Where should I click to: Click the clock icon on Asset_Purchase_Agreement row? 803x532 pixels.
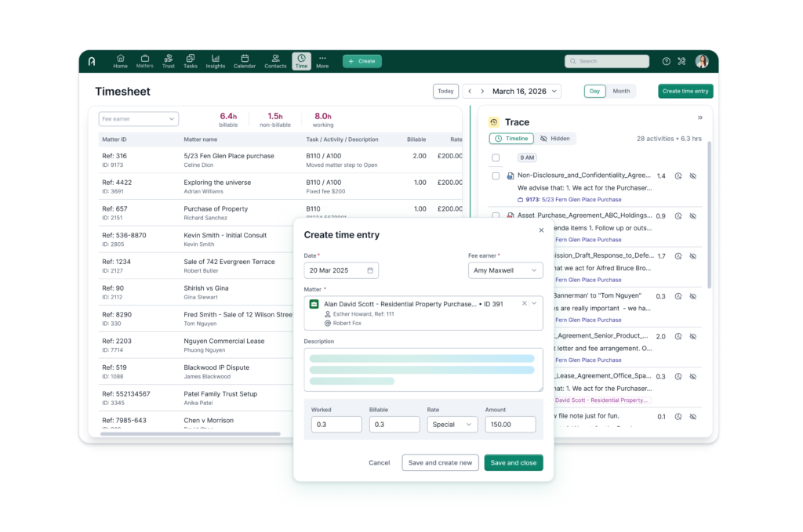[678, 216]
